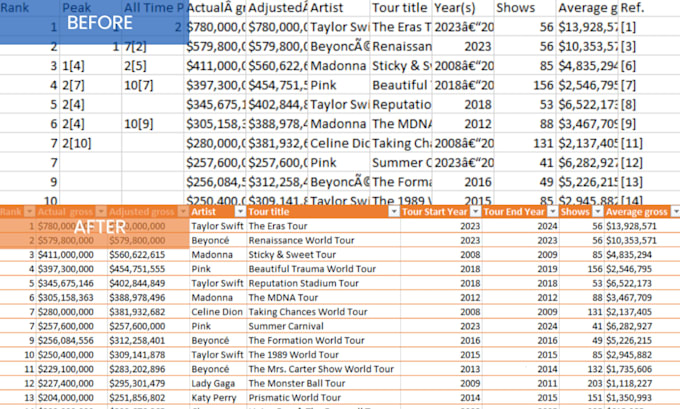The height and width of the screenshot is (409, 680).
Task: Open the Shows column filter dropdown
Action: [x=598, y=212]
